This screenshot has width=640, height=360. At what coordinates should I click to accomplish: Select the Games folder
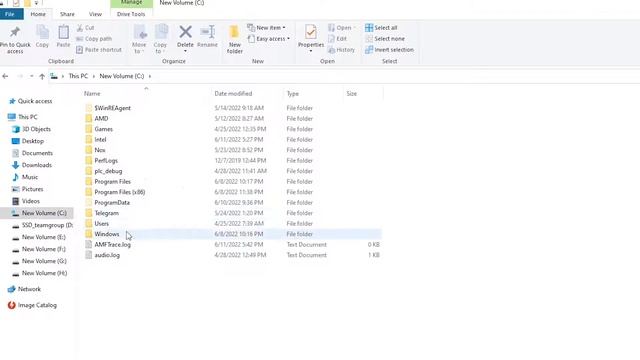point(99,129)
